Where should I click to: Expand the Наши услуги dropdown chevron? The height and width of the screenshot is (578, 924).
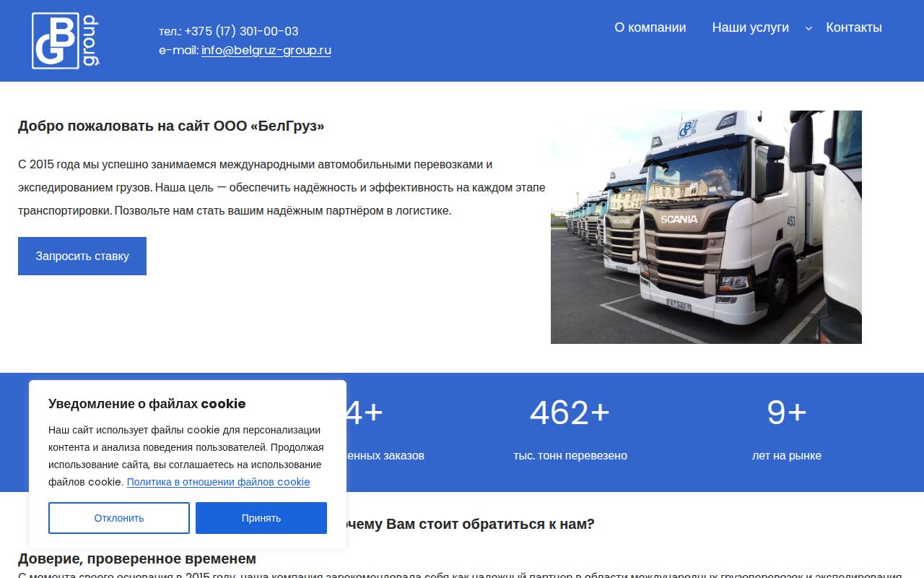(x=808, y=28)
